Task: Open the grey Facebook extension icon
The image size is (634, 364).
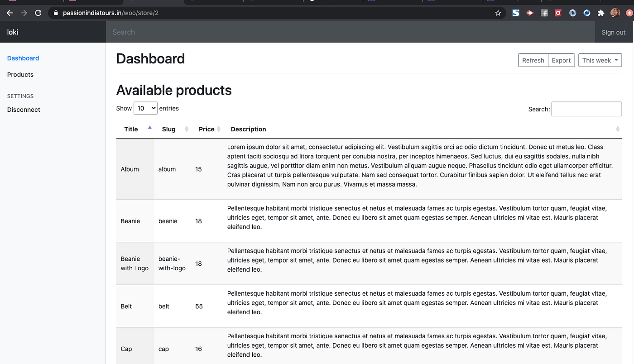Action: pyautogui.click(x=544, y=13)
